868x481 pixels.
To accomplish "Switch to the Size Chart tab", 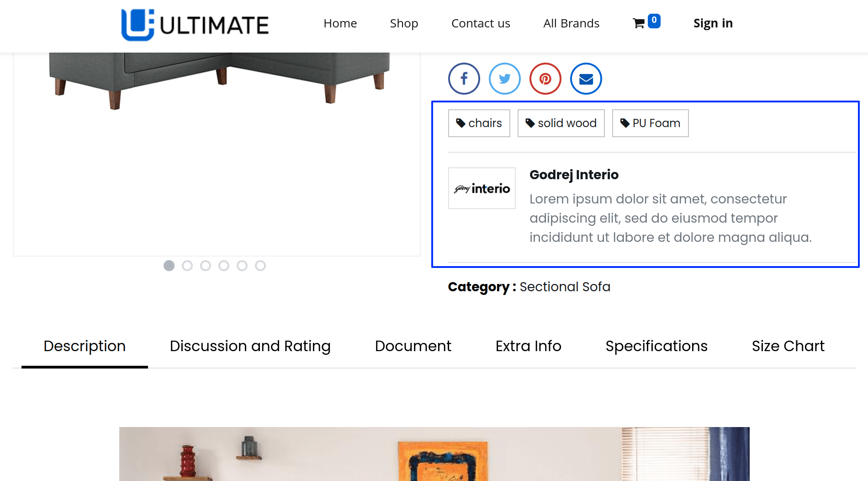I will click(x=788, y=346).
